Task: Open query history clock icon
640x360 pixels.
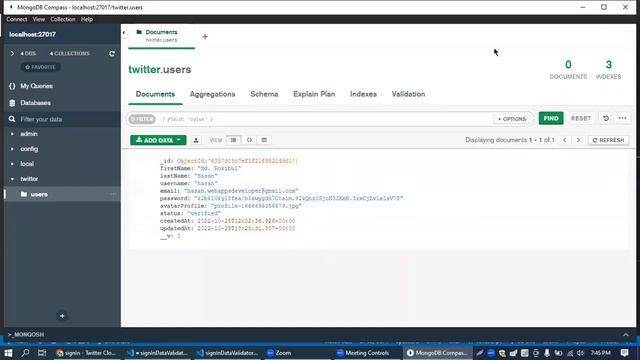Action: coord(606,118)
